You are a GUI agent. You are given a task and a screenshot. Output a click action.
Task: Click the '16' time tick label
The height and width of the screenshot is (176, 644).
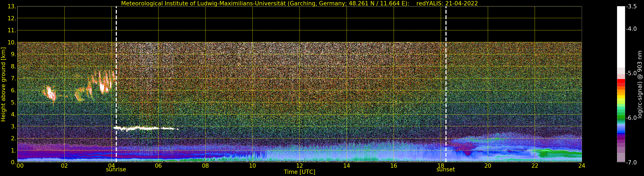point(394,166)
